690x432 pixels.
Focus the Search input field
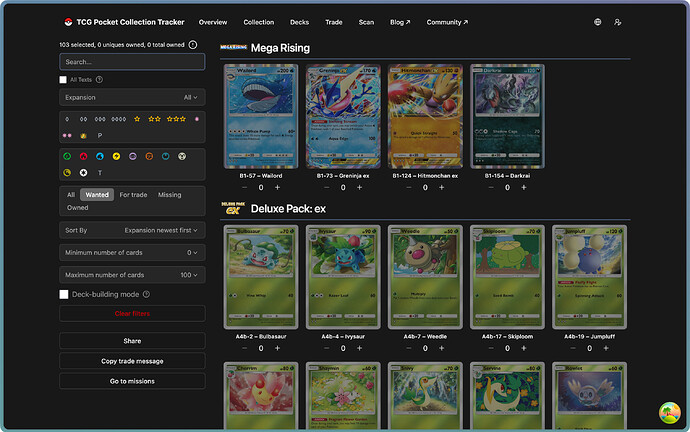point(132,62)
